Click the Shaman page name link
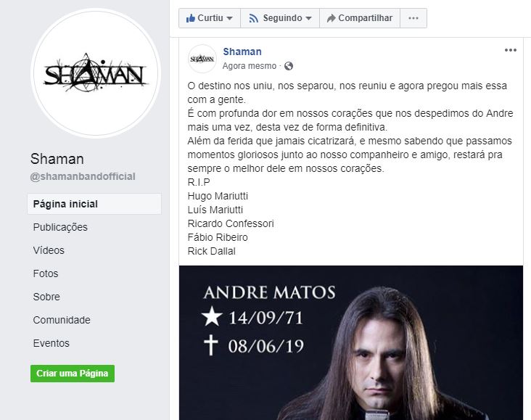 pos(242,52)
